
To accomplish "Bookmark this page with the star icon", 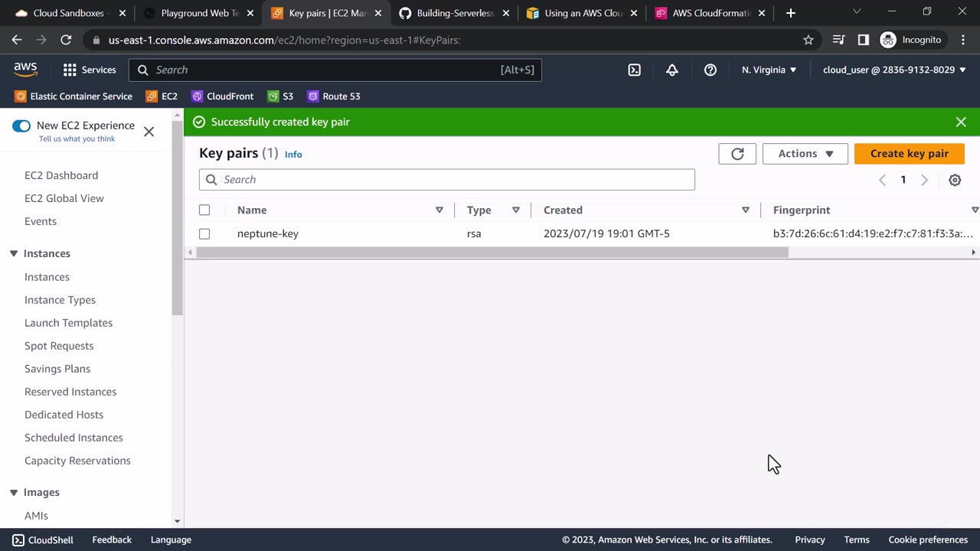I will coord(808,40).
